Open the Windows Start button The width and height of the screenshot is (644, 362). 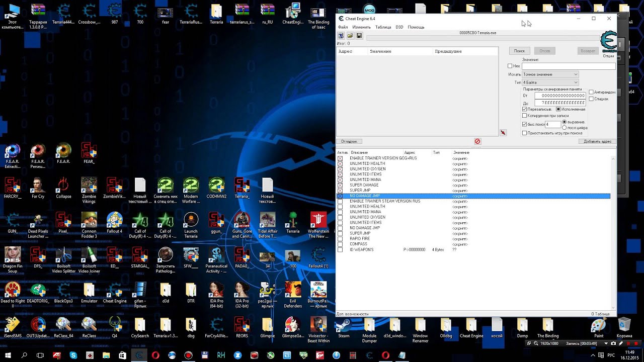click(x=9, y=355)
